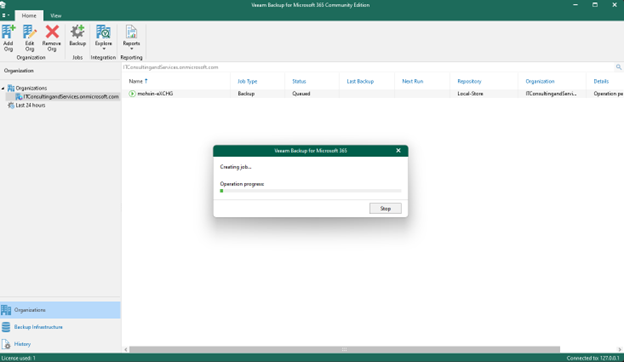Image resolution: width=624 pixels, height=362 pixels.
Task: Click the horizontal scrollbar thumb
Action: (x=344, y=350)
